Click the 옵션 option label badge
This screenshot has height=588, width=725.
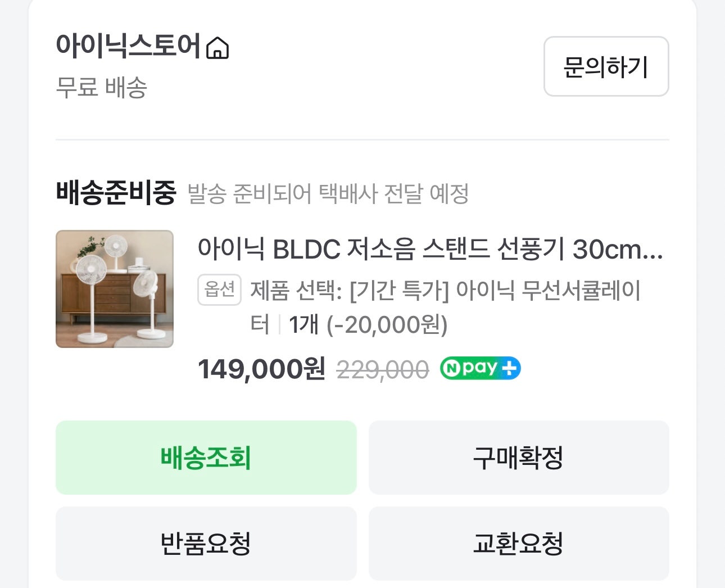point(220,290)
